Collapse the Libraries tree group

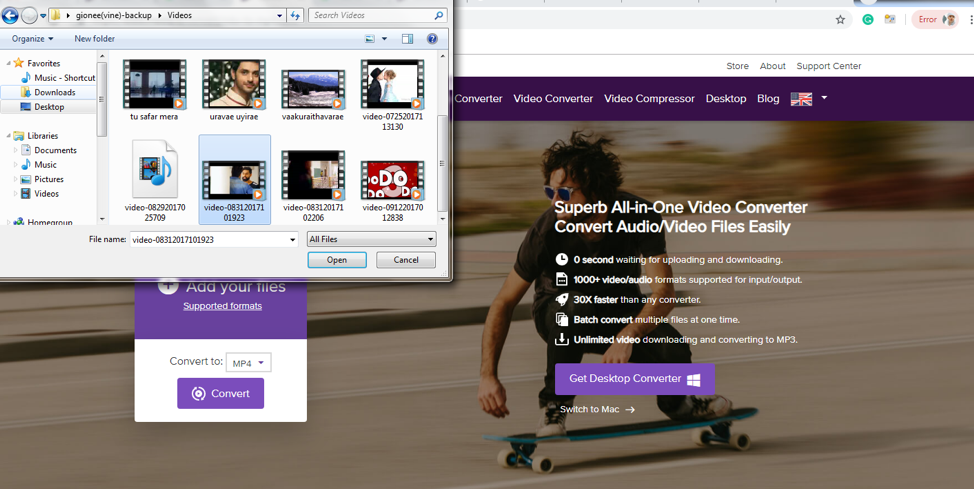click(x=9, y=136)
